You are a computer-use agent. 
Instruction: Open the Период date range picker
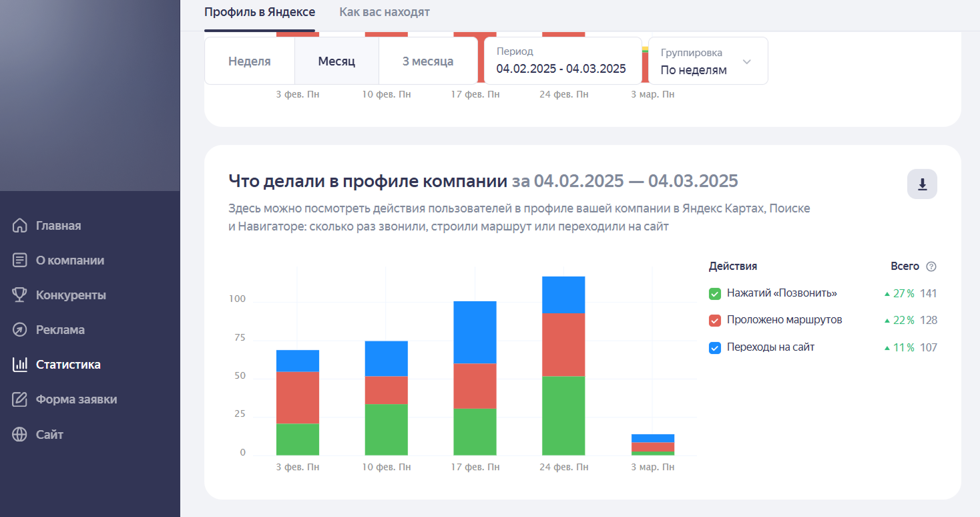click(563, 61)
